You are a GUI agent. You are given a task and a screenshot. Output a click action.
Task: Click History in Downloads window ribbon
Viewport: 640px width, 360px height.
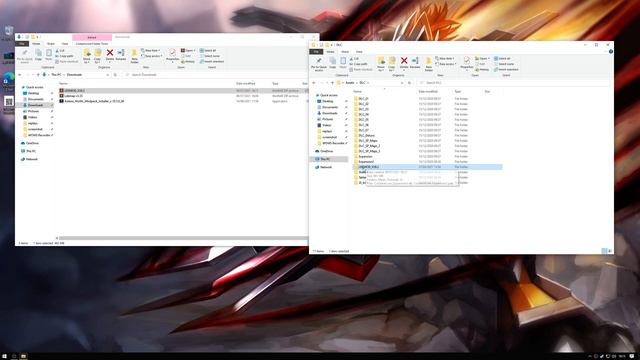188,62
